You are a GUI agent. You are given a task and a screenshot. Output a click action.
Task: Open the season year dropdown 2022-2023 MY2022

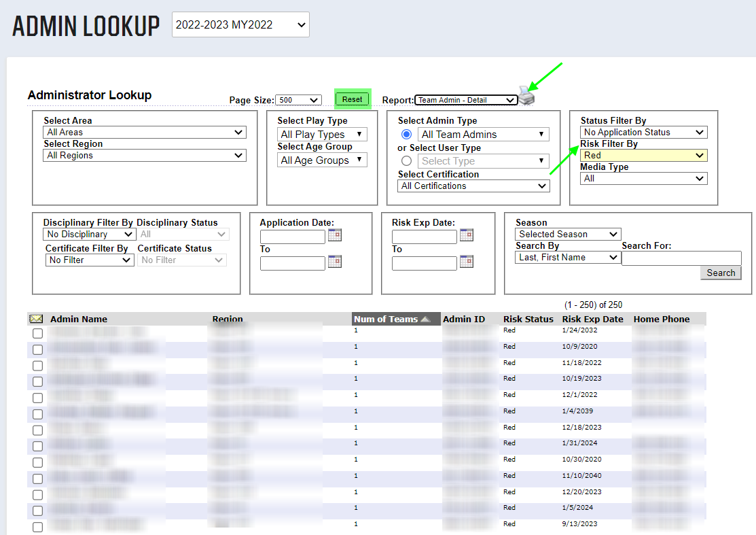pyautogui.click(x=240, y=25)
